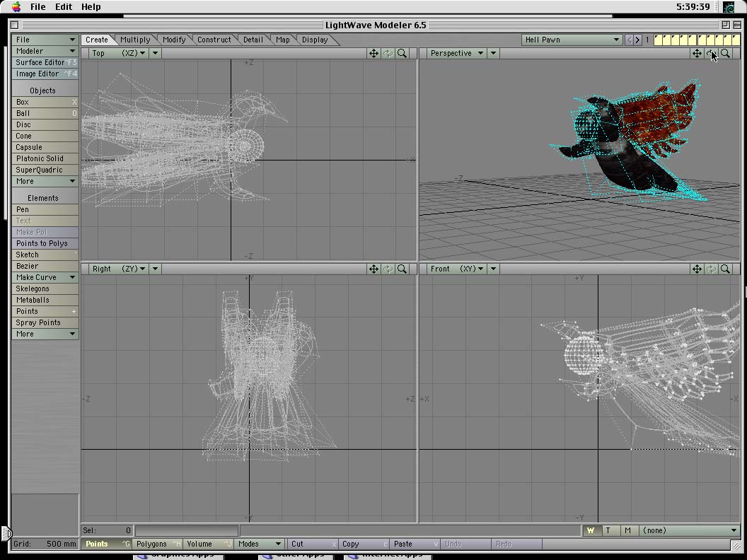
Task: Click the rotate icon in Right viewport
Action: (388, 269)
